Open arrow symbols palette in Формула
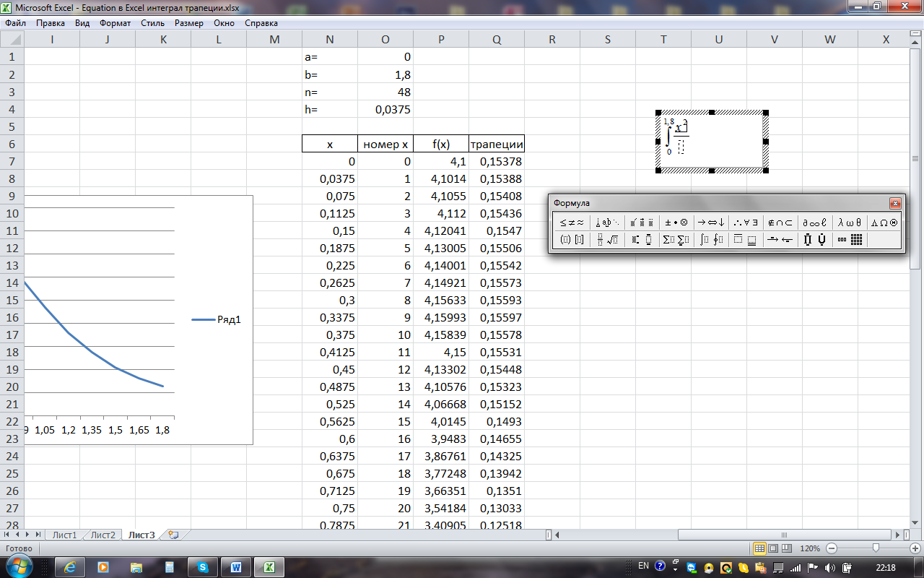The image size is (924, 578). point(711,223)
